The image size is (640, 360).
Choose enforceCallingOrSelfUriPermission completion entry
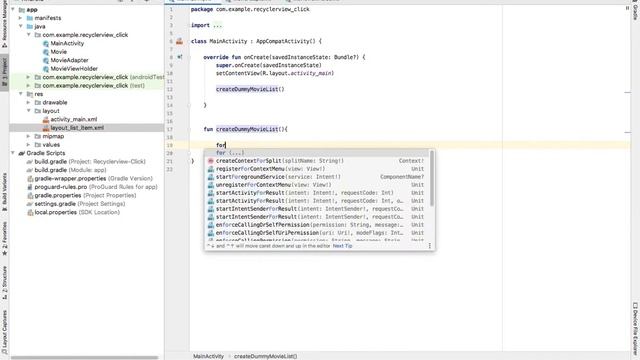coord(317,233)
